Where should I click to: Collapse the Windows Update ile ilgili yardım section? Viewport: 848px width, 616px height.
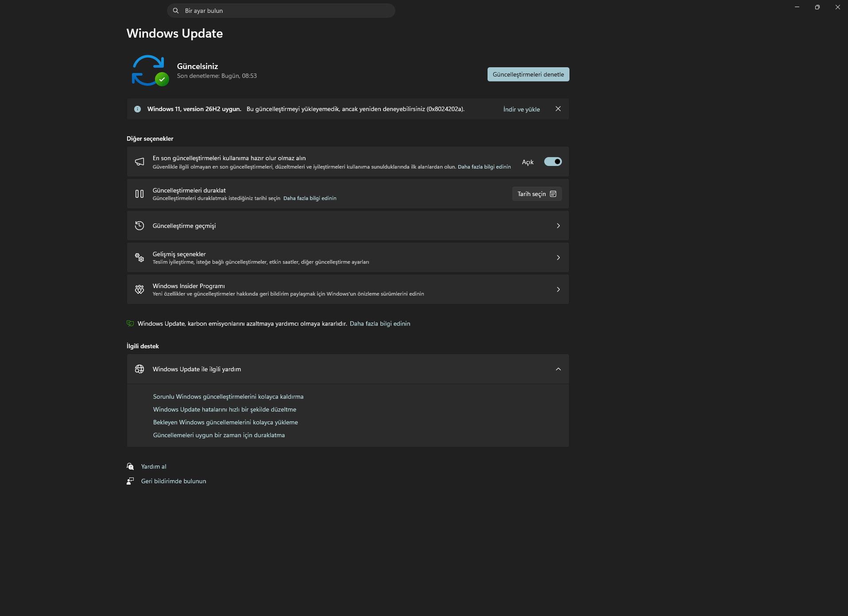(x=558, y=369)
